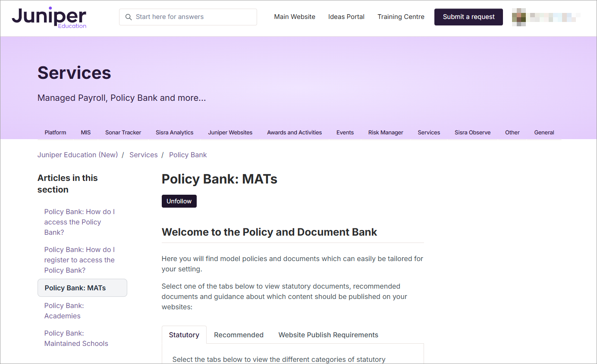Screen dimensions: 597x364
Task: Open the MIS category
Action: click(86, 132)
